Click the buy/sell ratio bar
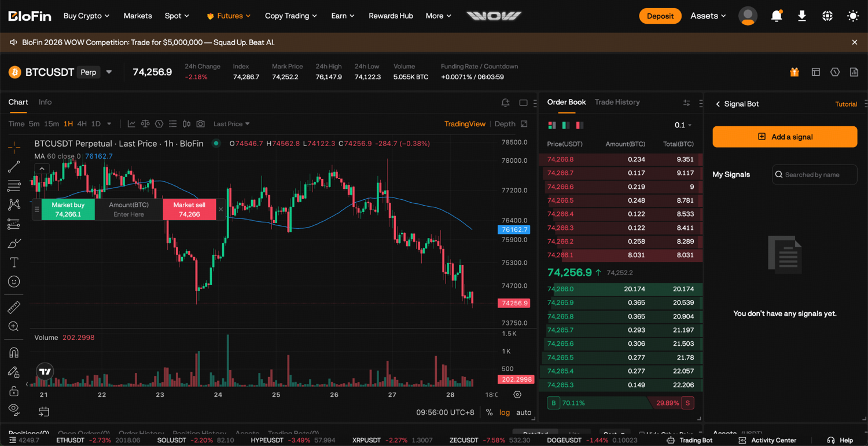The width and height of the screenshot is (868, 446). tap(620, 403)
